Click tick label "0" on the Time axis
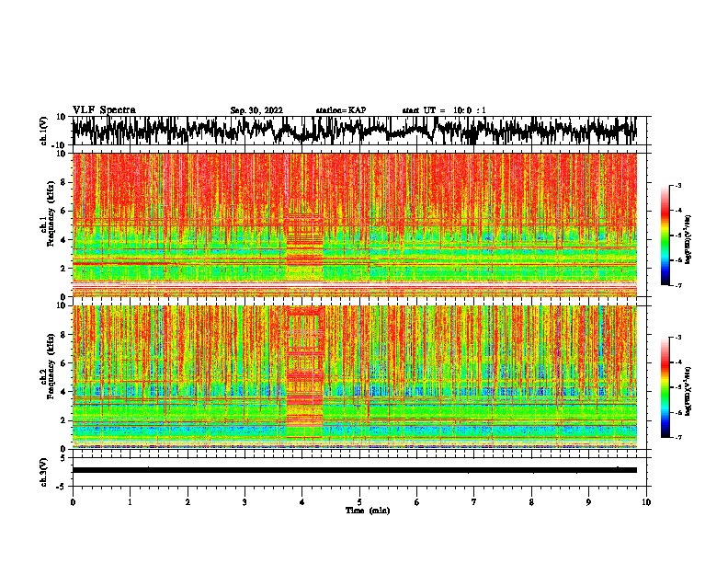728x563 pixels. point(73,502)
